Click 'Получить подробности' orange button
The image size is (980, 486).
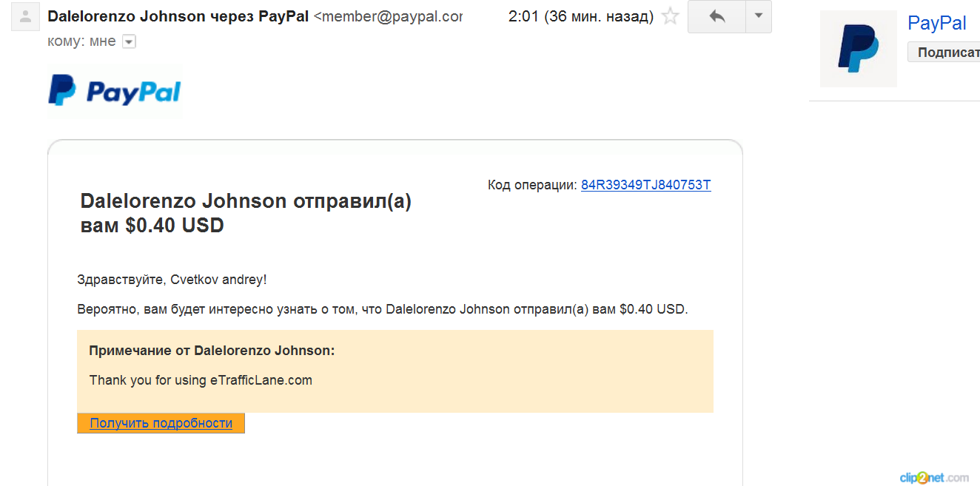click(161, 423)
